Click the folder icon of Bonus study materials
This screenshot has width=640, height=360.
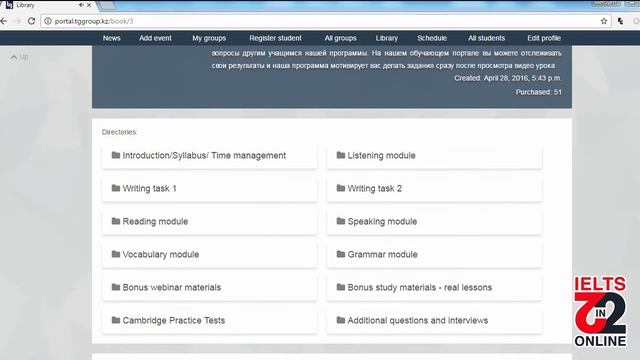tap(341, 287)
